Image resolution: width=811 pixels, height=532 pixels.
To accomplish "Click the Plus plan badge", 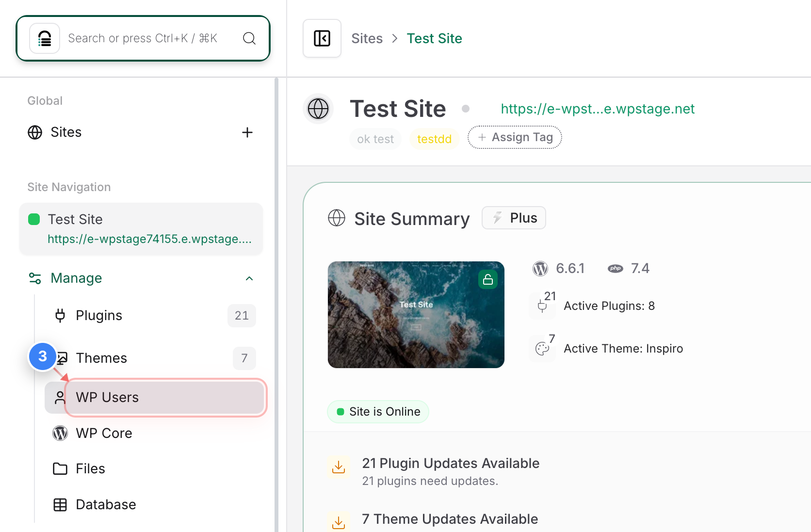I will 514,218.
